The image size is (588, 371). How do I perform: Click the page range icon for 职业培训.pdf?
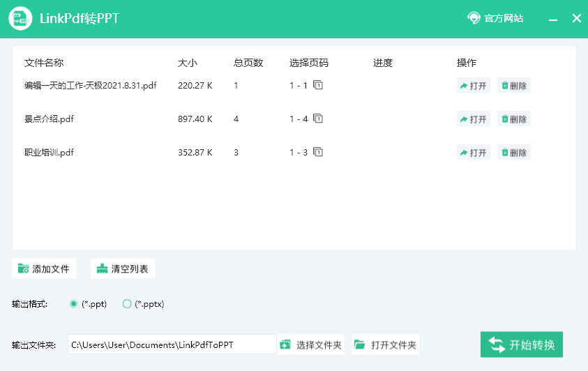pyautogui.click(x=318, y=152)
